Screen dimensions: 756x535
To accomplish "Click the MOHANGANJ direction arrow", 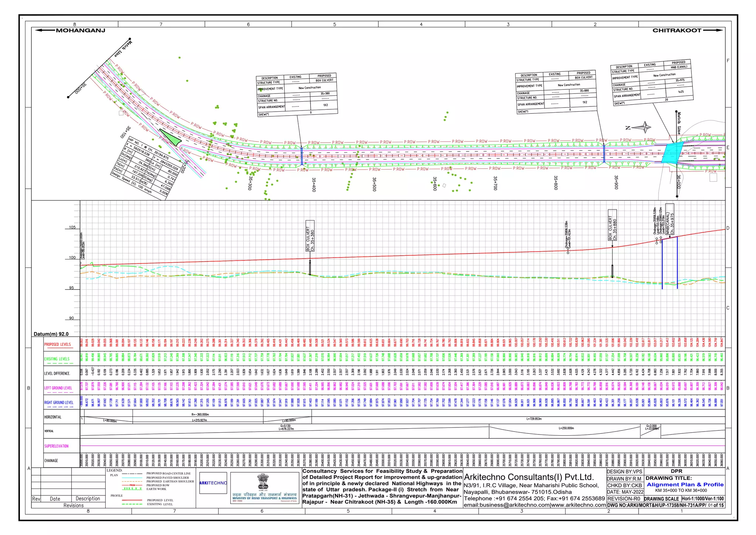I will 46,30.
